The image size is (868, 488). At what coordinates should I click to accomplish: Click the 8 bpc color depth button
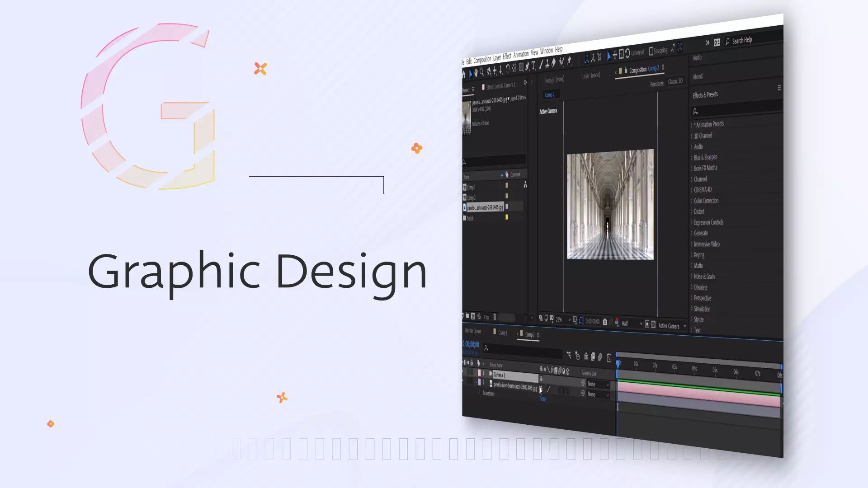(x=486, y=318)
